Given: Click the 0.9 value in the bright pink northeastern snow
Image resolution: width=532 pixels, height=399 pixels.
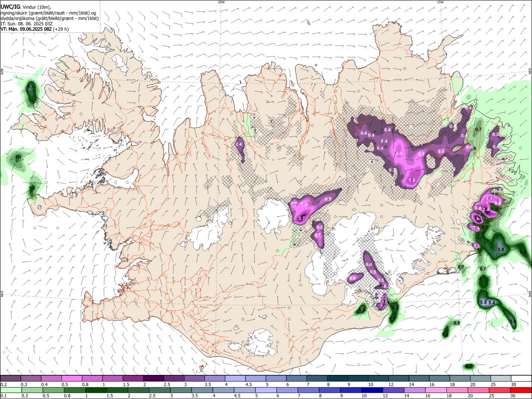Looking at the screenshot, I should [x=399, y=153].
